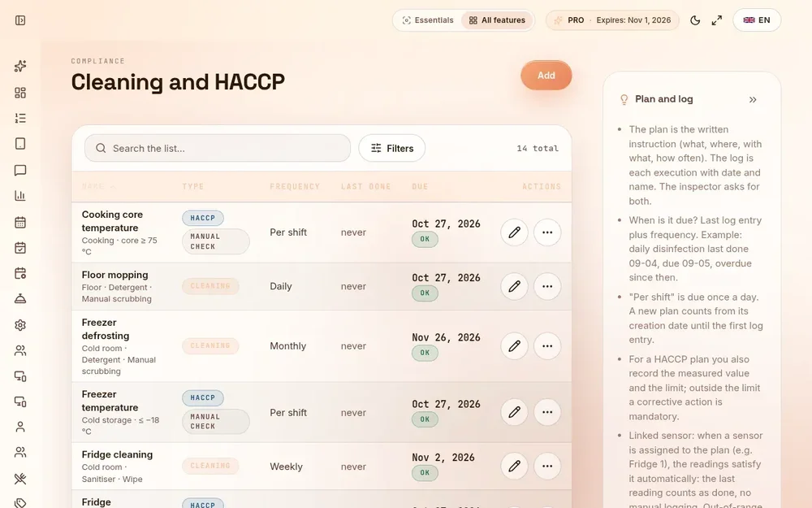Open the crossed utensils icon in sidebar

(20, 478)
